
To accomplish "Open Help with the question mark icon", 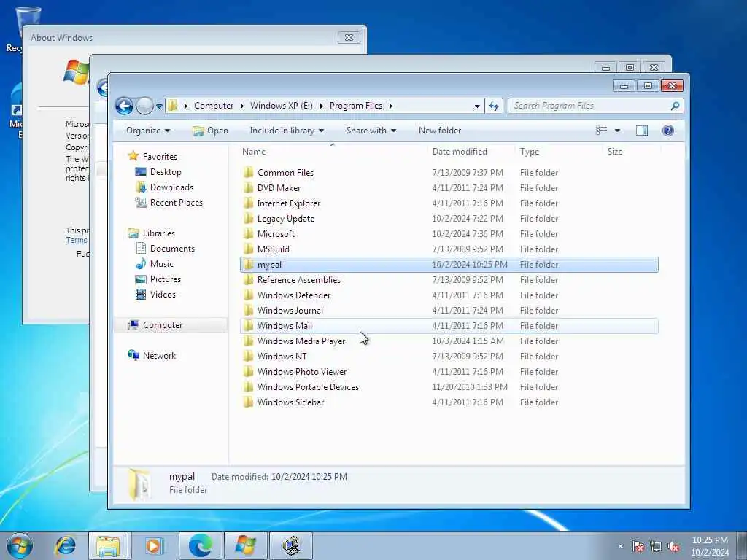I will 668,131.
